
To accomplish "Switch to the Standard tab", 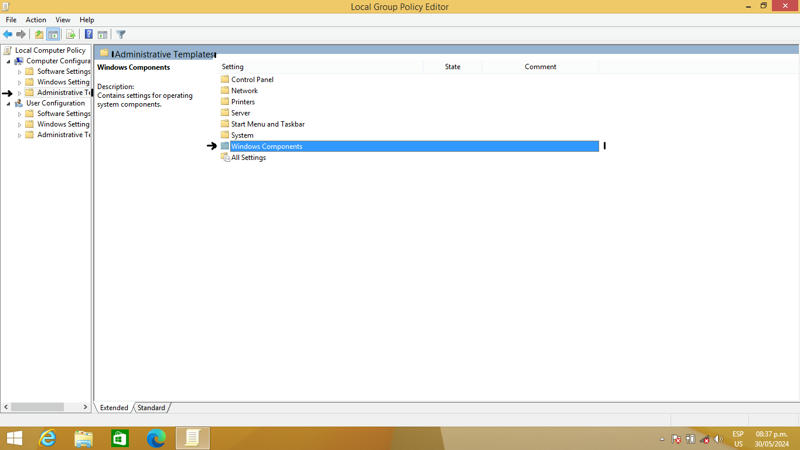I will pyautogui.click(x=151, y=408).
